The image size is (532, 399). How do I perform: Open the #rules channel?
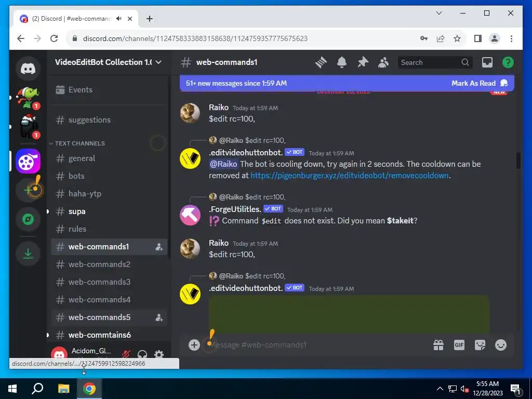(x=109, y=229)
